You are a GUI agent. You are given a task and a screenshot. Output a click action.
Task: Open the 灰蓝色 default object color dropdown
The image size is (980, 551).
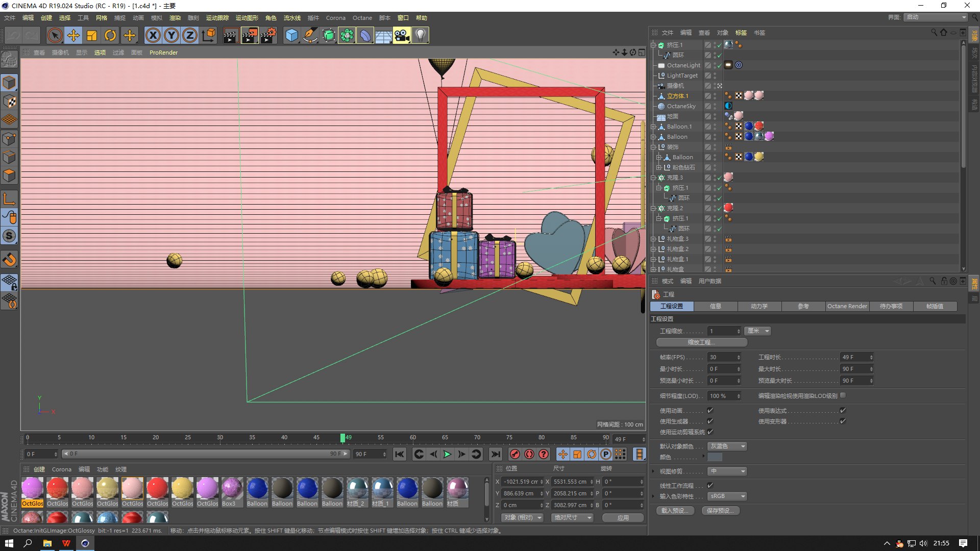pyautogui.click(x=727, y=446)
